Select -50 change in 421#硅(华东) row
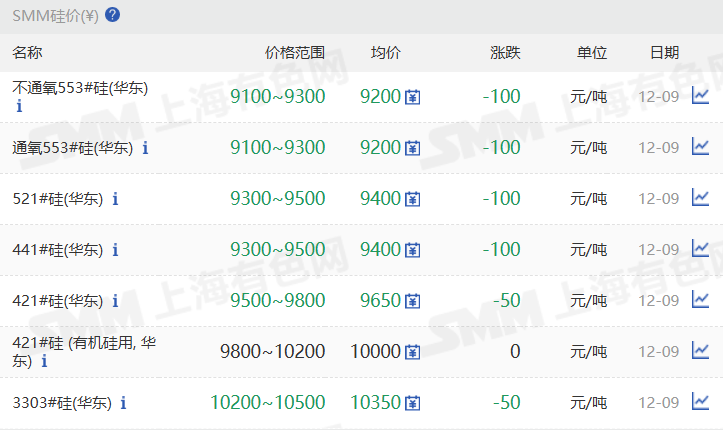 pos(506,300)
